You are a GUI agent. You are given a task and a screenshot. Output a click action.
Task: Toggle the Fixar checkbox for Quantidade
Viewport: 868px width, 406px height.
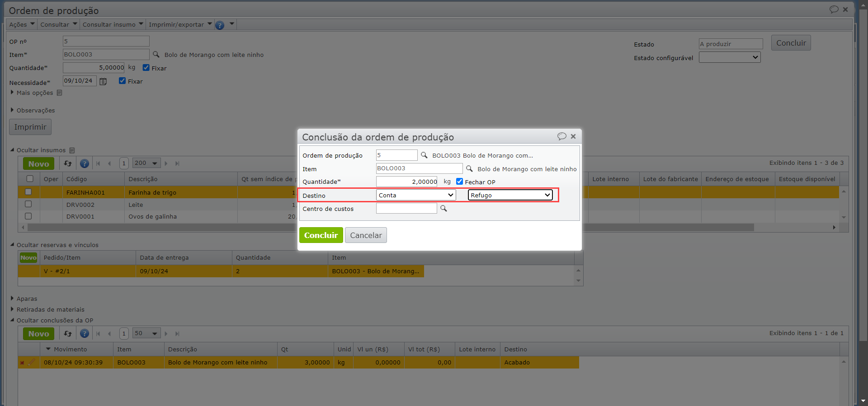[x=146, y=67]
